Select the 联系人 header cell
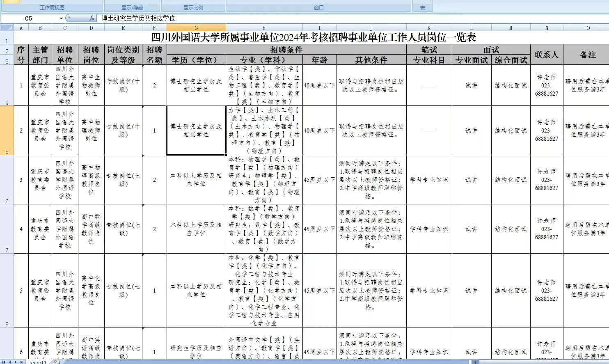The width and height of the screenshot is (609, 364). click(547, 55)
